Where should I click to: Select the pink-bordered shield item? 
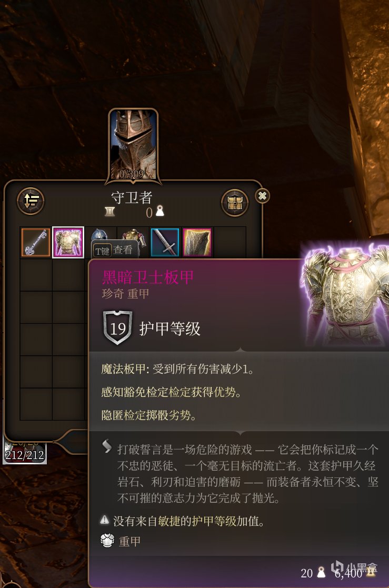pos(197,242)
